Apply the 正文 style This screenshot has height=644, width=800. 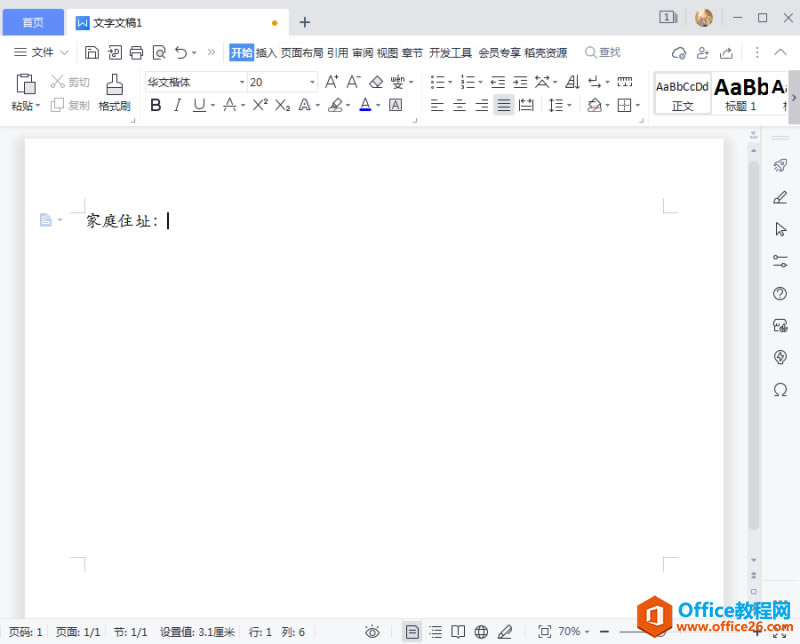[x=683, y=93]
